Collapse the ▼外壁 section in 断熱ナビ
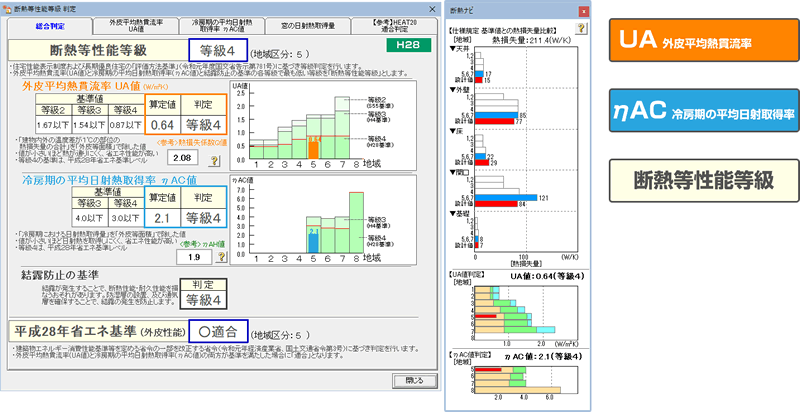Viewport: 800px width, 412px height. [459, 90]
